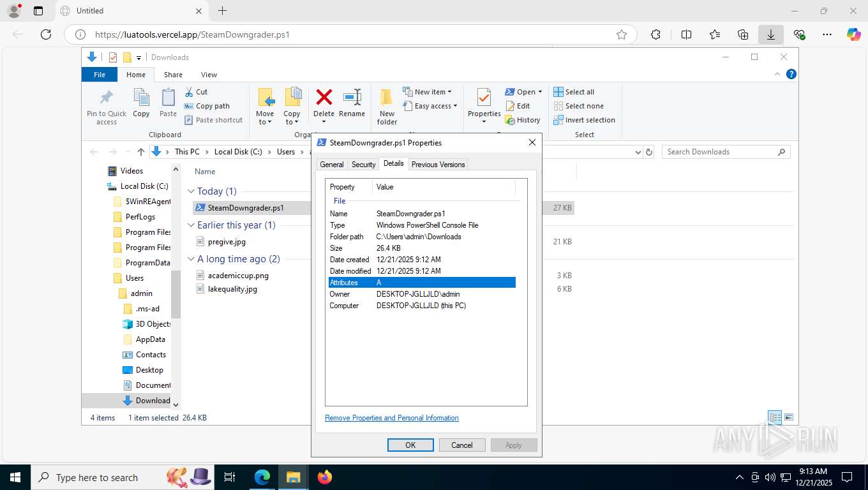The image size is (868, 490).
Task: Click Edge address bar URL
Action: [x=192, y=34]
